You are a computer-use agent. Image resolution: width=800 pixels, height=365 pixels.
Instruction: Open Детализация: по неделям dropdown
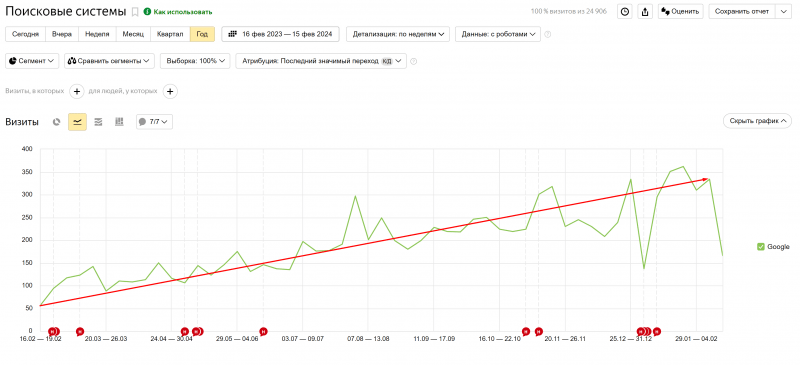point(398,34)
